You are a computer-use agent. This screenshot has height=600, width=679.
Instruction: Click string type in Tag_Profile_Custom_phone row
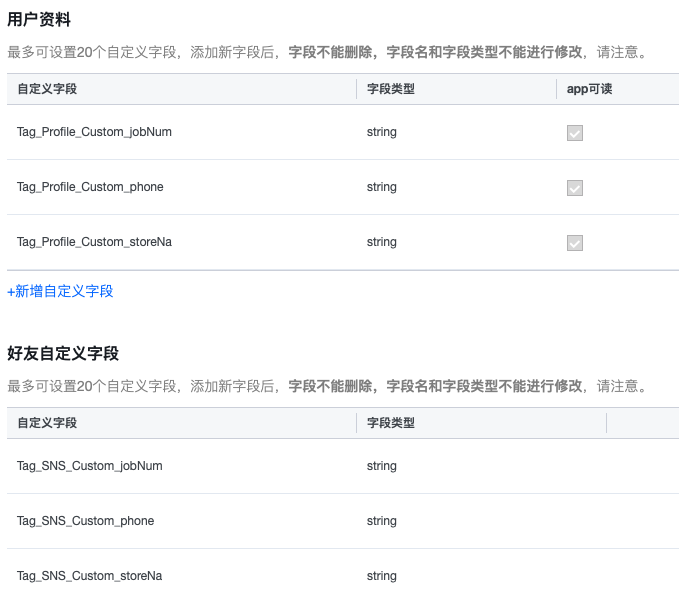(382, 187)
